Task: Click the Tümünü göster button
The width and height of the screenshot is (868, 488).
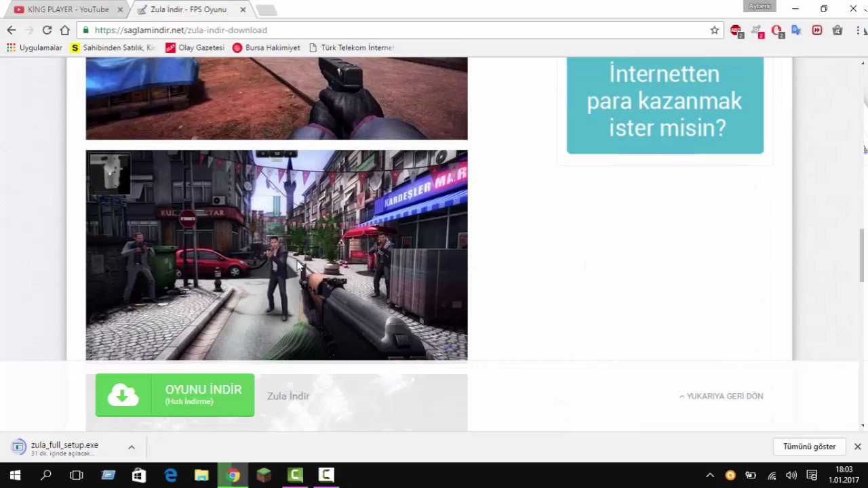Action: [809, 447]
